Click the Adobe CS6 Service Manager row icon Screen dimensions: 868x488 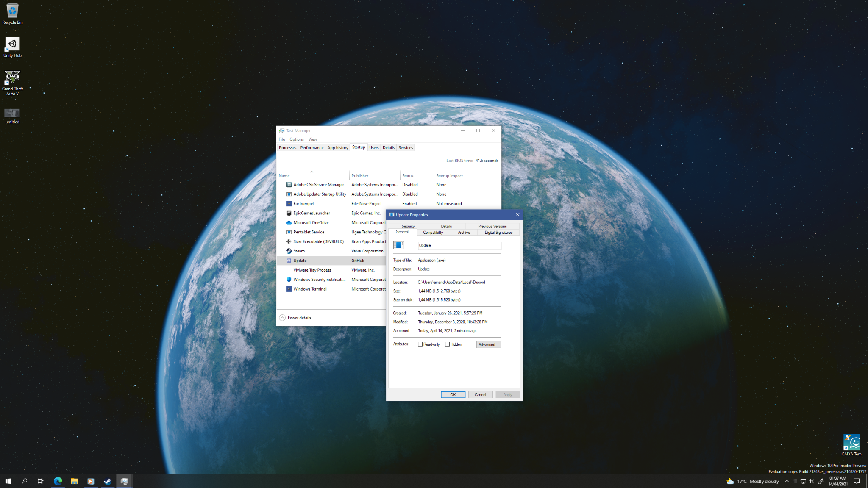(x=289, y=185)
